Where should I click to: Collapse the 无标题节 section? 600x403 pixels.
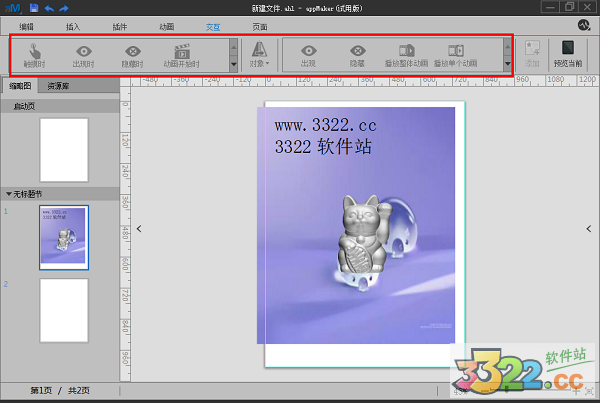pos(9,194)
